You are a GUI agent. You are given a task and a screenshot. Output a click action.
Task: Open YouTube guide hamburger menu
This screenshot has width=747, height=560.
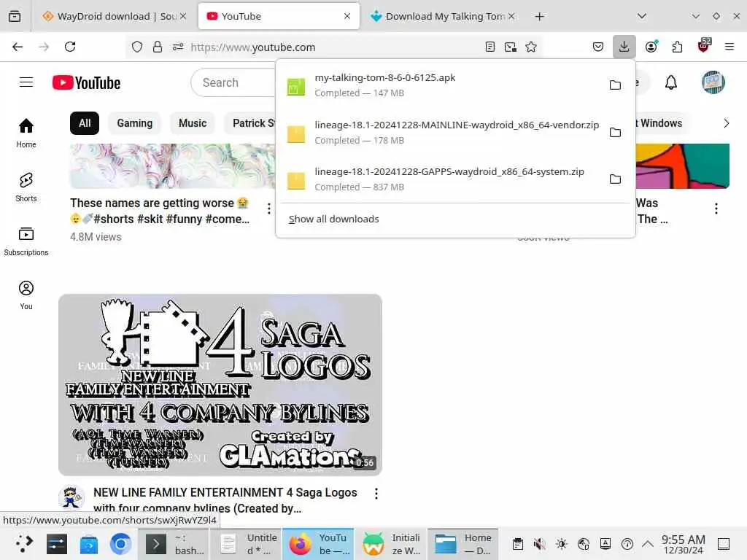(26, 82)
